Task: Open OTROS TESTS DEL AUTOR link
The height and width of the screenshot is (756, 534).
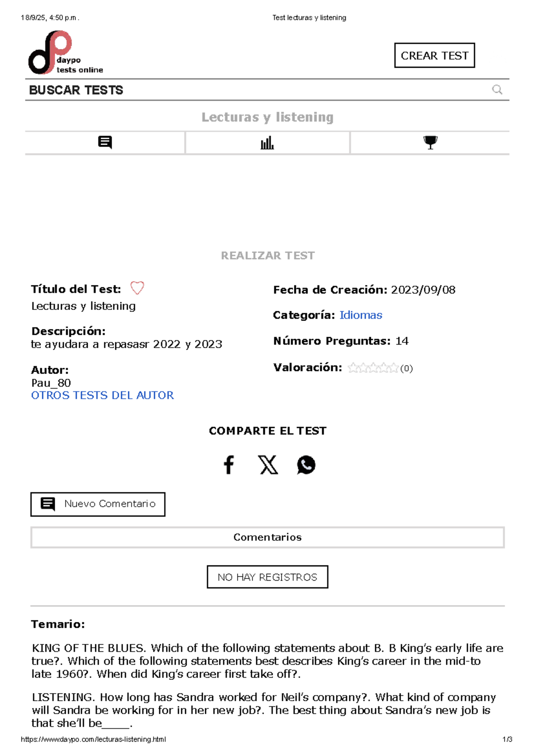Action: pyautogui.click(x=102, y=395)
